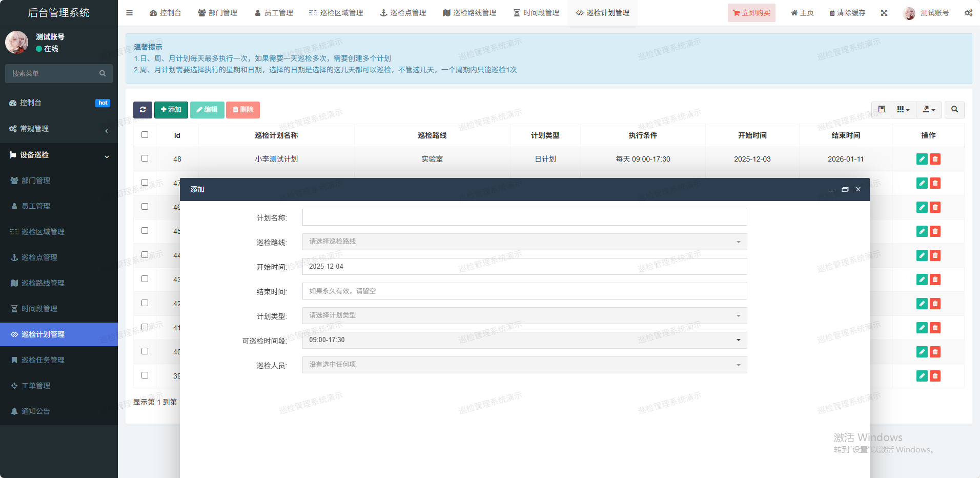Click the red delete icon for row 48

click(x=935, y=159)
